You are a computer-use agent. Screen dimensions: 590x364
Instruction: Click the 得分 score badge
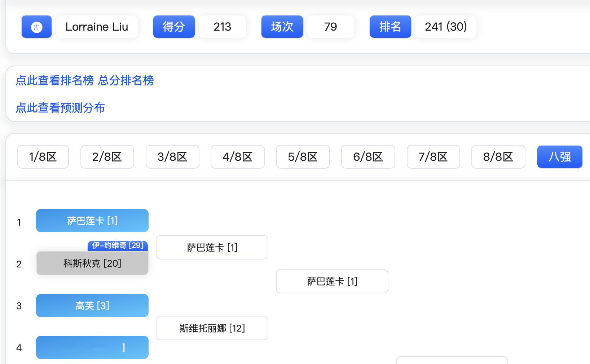point(174,26)
